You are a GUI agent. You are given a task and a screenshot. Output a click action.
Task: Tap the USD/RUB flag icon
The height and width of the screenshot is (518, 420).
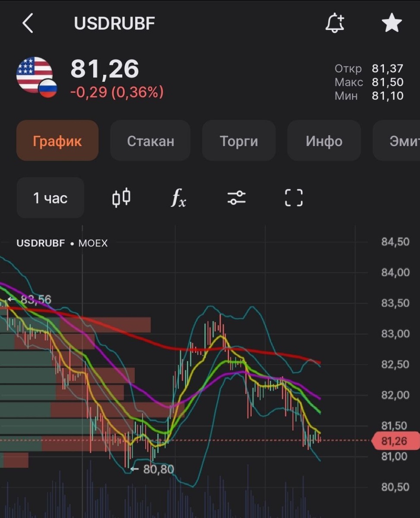tap(37, 77)
